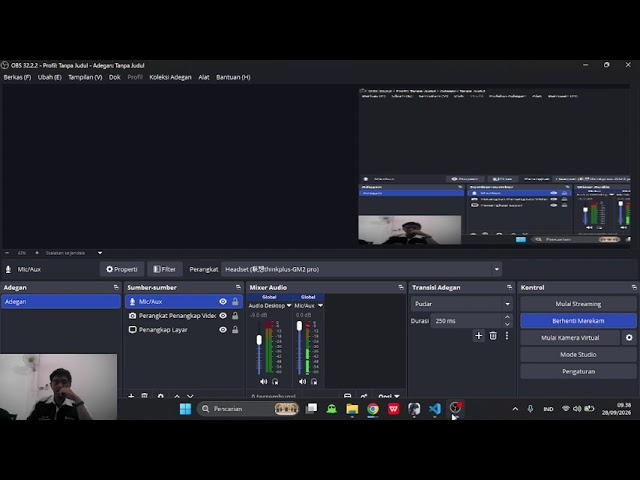
Task: Open the Tampilan (V) menu
Action: click(85, 77)
